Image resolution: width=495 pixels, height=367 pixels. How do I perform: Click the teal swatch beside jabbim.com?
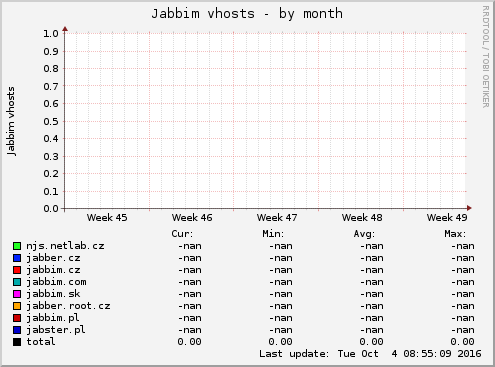click(17, 282)
